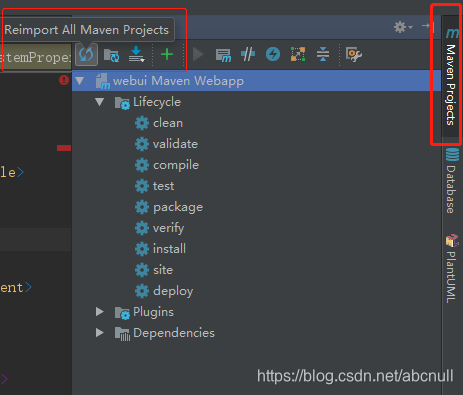Click Generate Sources and Update Folders icon
The width and height of the screenshot is (463, 395).
coord(111,55)
